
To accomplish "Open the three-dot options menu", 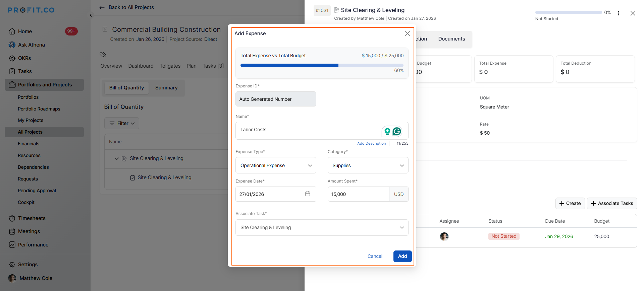I will tap(618, 13).
